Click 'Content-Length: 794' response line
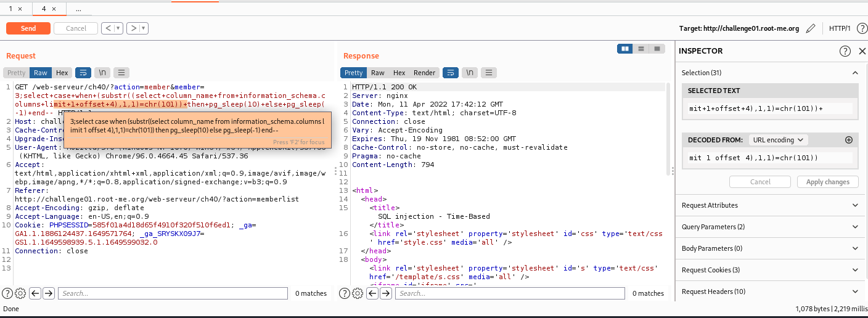The image size is (868, 318). pyautogui.click(x=393, y=165)
